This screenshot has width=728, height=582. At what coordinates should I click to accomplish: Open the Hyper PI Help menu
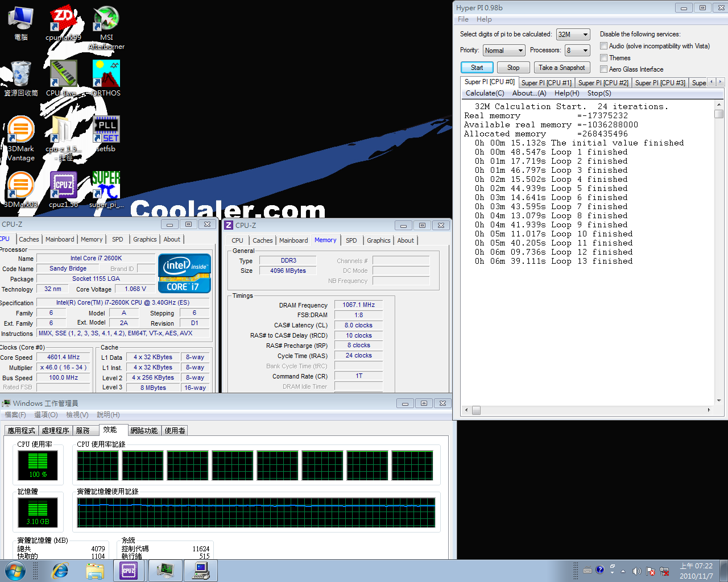tap(484, 19)
